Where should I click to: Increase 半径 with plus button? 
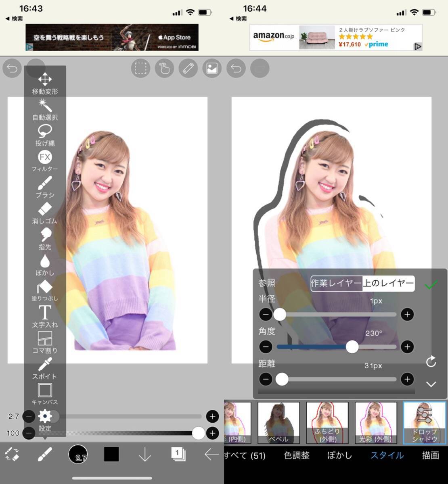pos(407,315)
